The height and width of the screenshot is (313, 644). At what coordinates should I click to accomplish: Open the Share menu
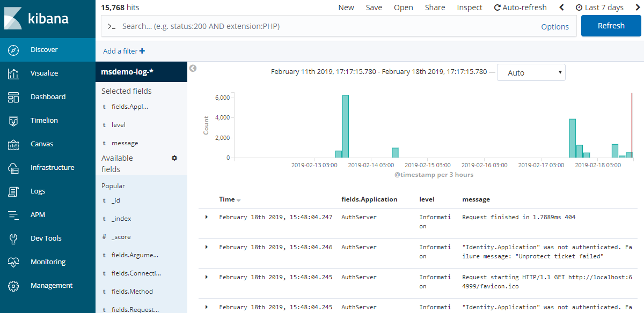435,7
